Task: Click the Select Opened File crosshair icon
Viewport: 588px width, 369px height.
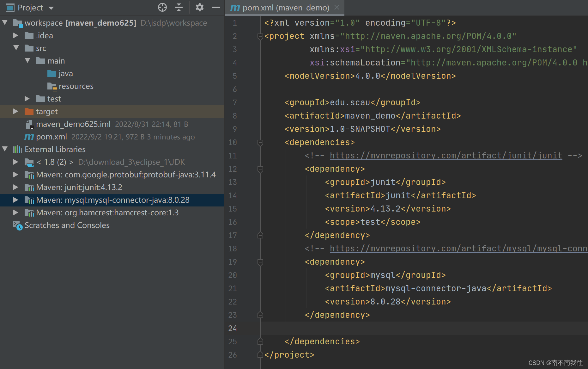Action: 162,7
